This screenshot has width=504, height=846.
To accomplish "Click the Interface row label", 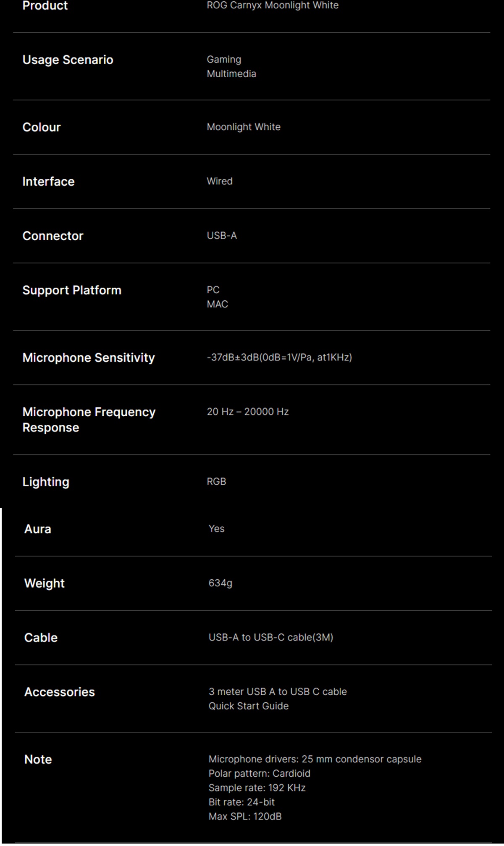I will pyautogui.click(x=48, y=181).
